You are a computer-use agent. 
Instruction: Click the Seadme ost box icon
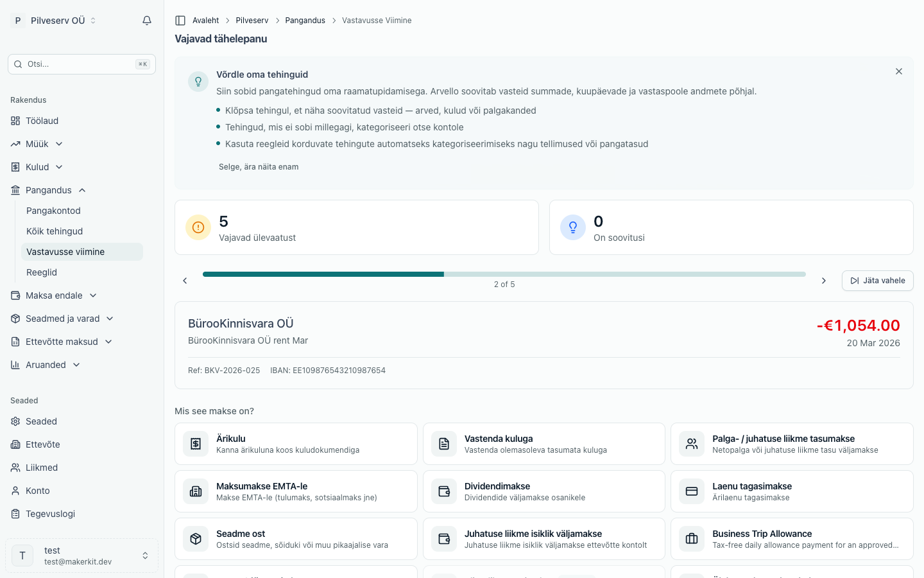click(x=196, y=539)
